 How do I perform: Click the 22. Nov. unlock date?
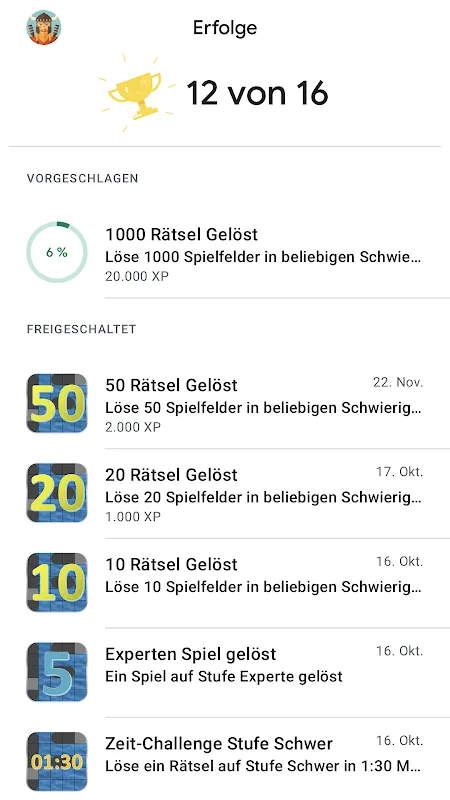point(398,382)
